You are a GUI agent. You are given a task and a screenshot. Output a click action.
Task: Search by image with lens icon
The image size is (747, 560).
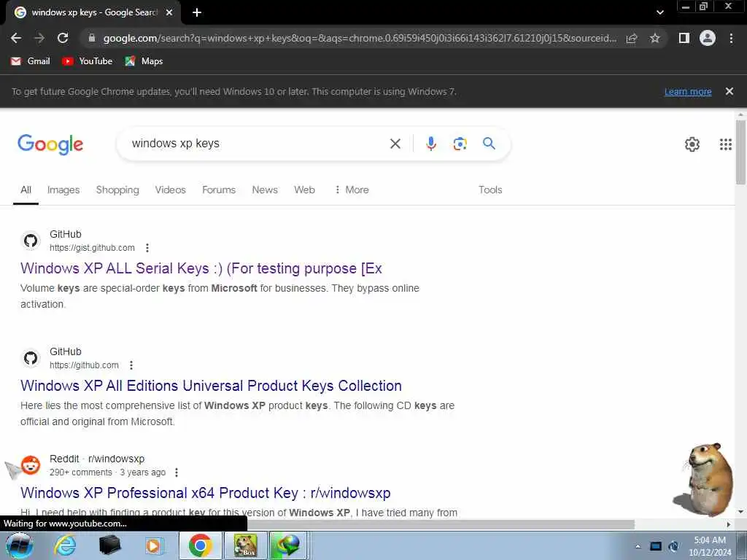tap(460, 144)
